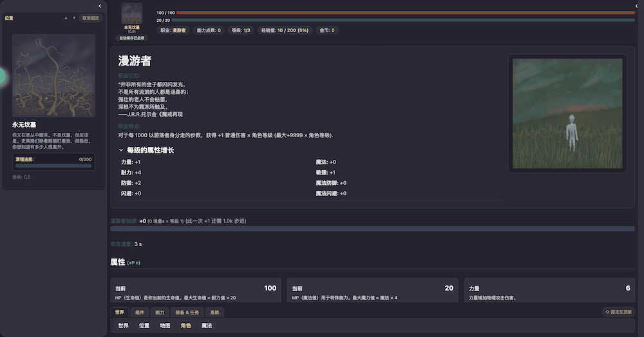Switch to the 能力 tab
Viewport: 644px width, 337px height.
pos(160,313)
